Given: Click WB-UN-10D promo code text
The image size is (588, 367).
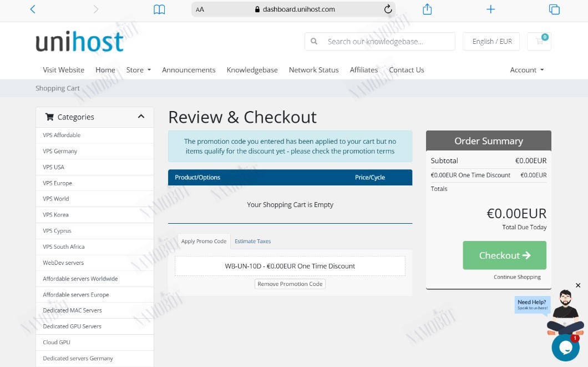Looking at the screenshot, I should coord(290,266).
